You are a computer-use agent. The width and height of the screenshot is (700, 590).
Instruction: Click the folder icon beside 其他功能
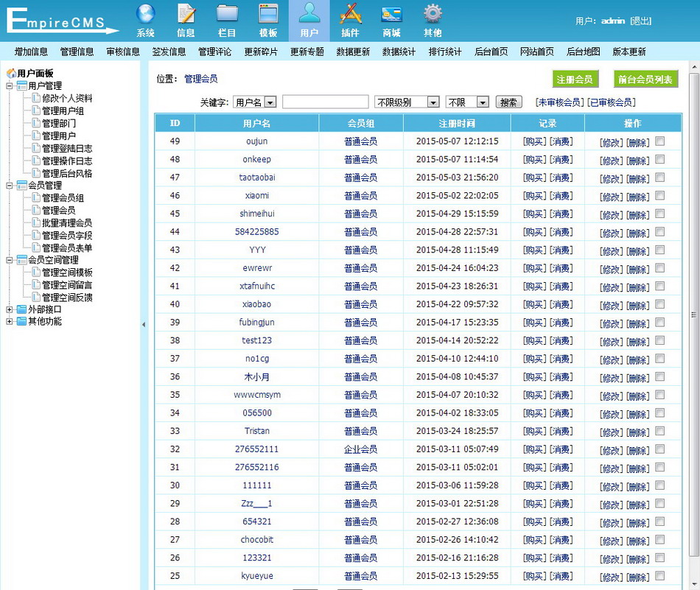(x=21, y=321)
